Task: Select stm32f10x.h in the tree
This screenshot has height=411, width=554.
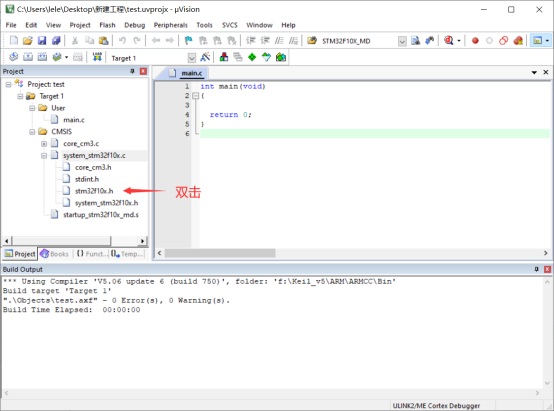Action: pyautogui.click(x=94, y=191)
